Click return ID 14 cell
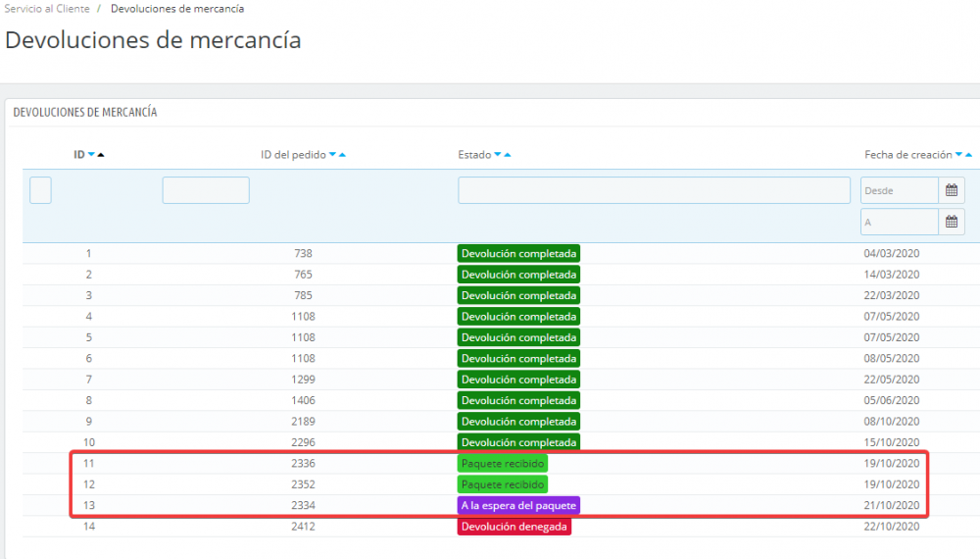 tap(89, 527)
